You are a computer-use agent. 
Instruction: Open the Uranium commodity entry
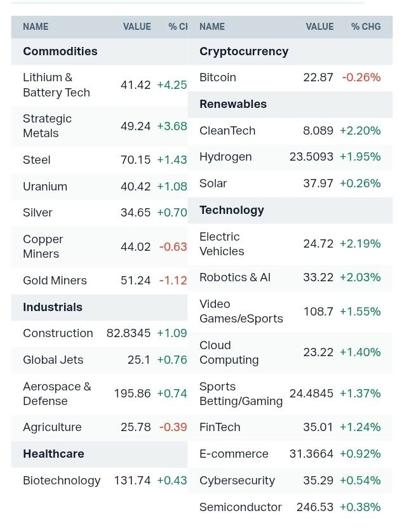45,187
